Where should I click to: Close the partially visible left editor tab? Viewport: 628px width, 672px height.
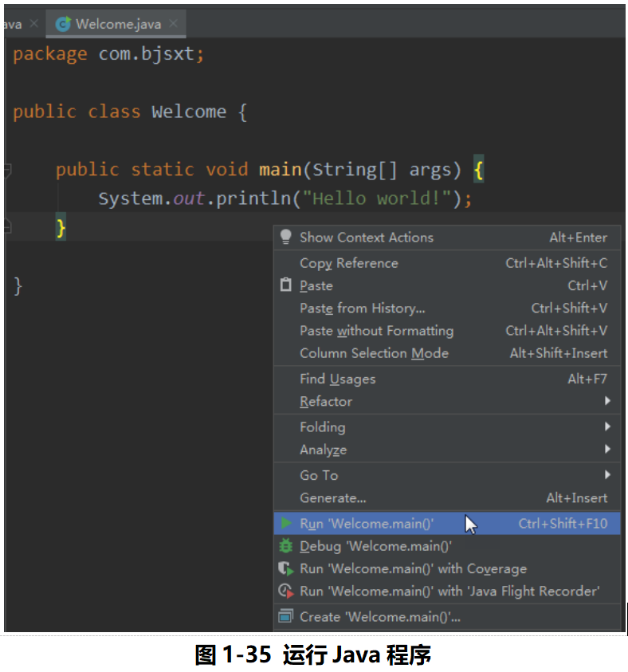[33, 24]
